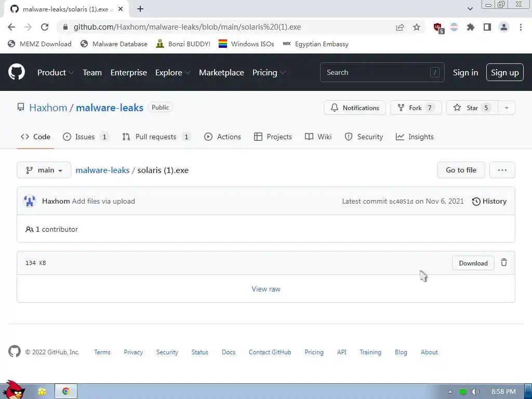Switch to the Security tab
532x399 pixels.
pyautogui.click(x=364, y=137)
